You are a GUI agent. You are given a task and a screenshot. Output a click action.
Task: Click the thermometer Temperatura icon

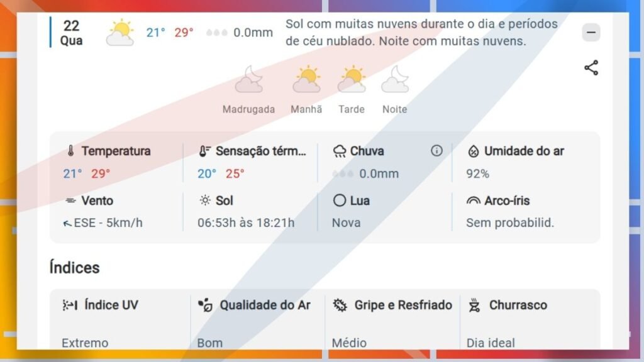tap(71, 151)
